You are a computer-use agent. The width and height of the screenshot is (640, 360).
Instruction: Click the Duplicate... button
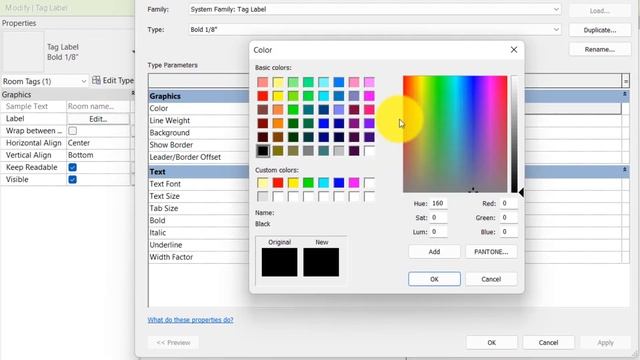coord(600,30)
